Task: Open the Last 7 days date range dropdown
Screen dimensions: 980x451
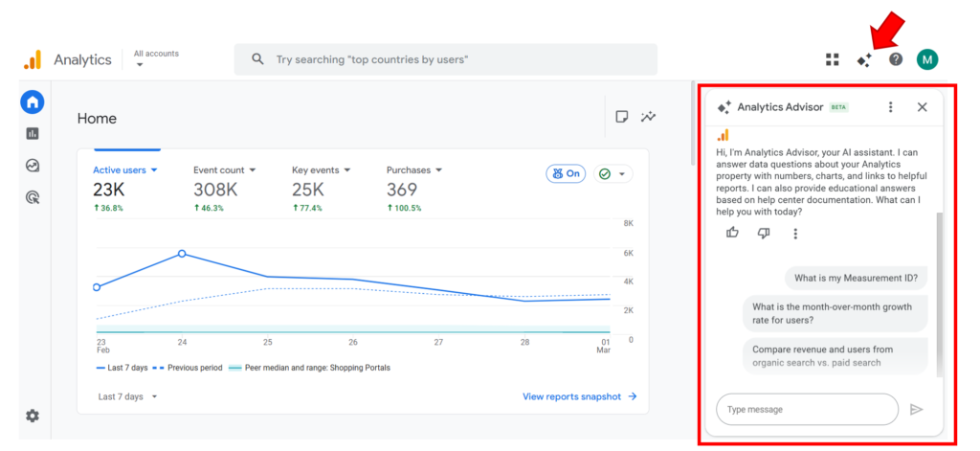Action: (127, 396)
